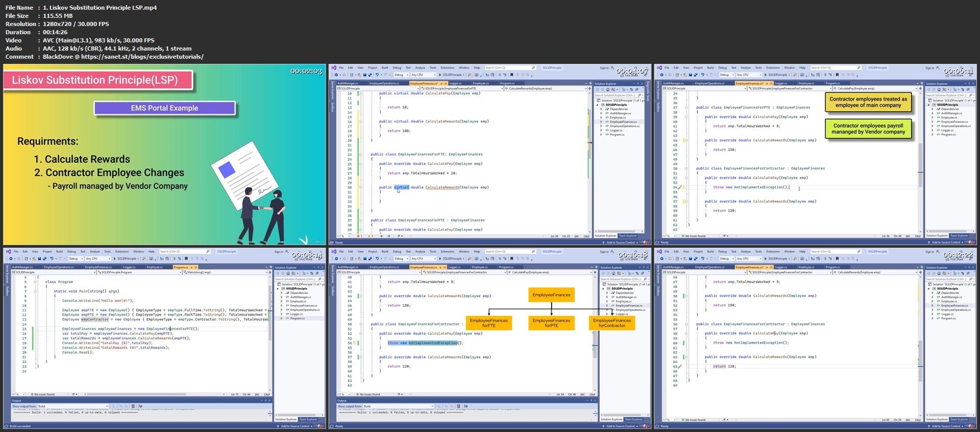Toggle word wrap in Output panel, 00:10:18 thumbnail
The width and height of the screenshot is (980, 432).
coord(465,406)
